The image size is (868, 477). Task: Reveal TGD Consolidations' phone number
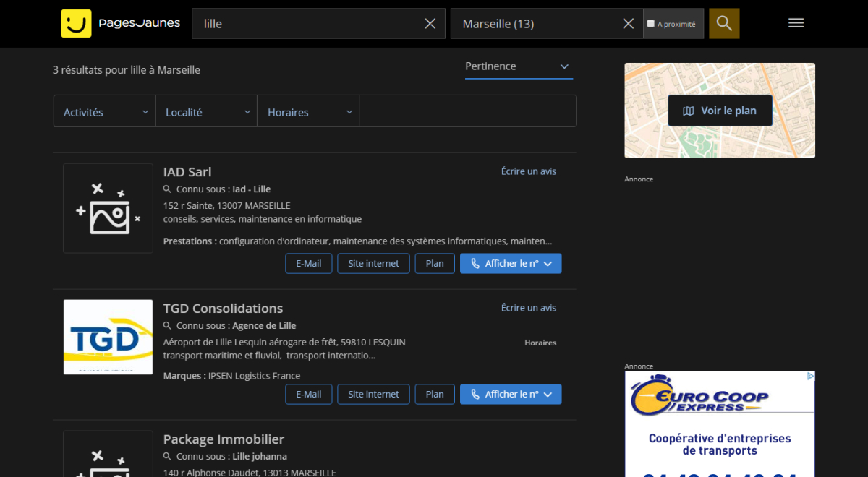tap(511, 394)
